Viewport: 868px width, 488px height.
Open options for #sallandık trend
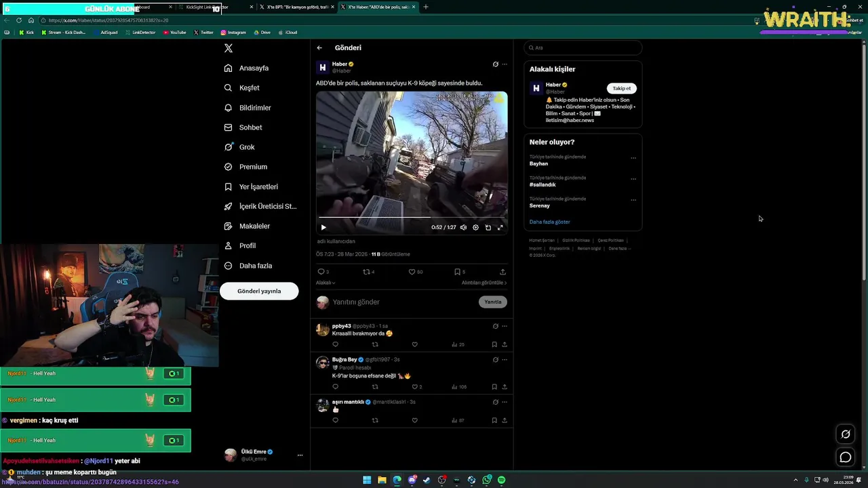click(633, 179)
